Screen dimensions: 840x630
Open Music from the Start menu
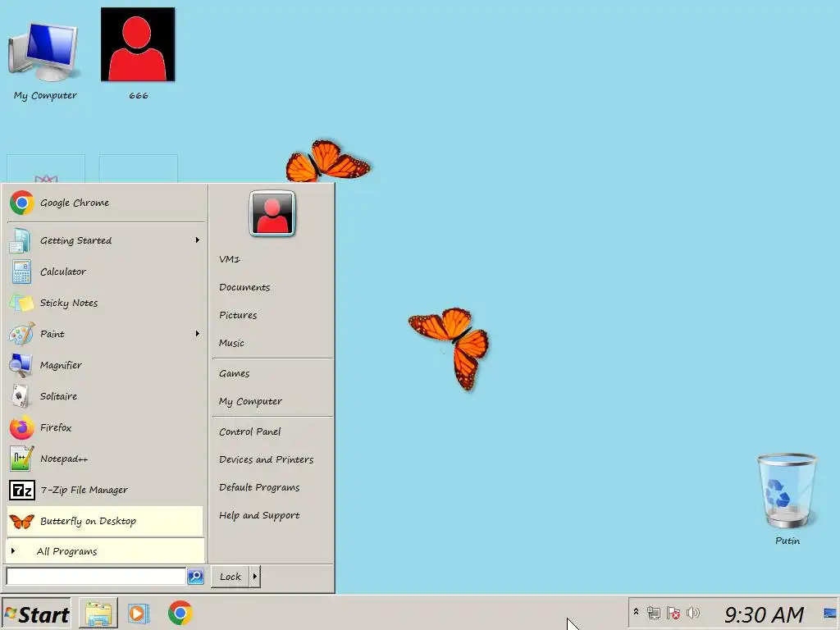coord(272,343)
